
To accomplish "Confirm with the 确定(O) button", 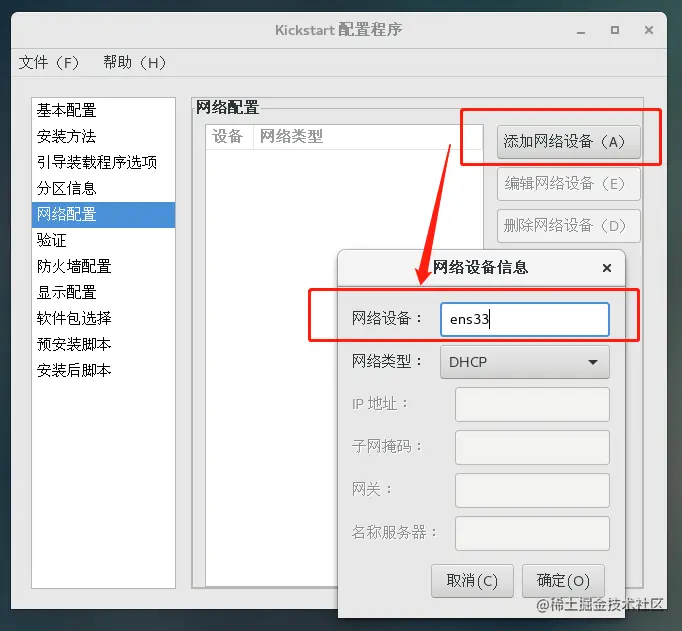I will (x=563, y=581).
